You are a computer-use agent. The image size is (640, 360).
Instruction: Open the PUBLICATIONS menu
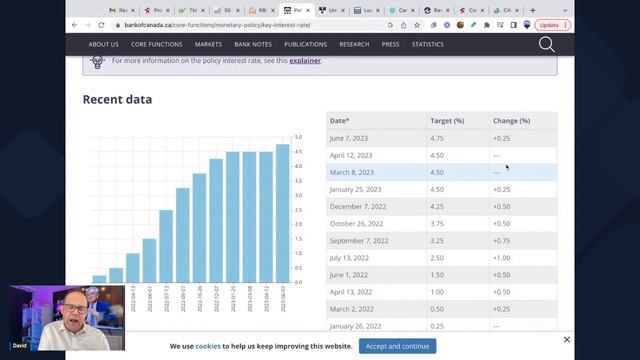tap(305, 44)
